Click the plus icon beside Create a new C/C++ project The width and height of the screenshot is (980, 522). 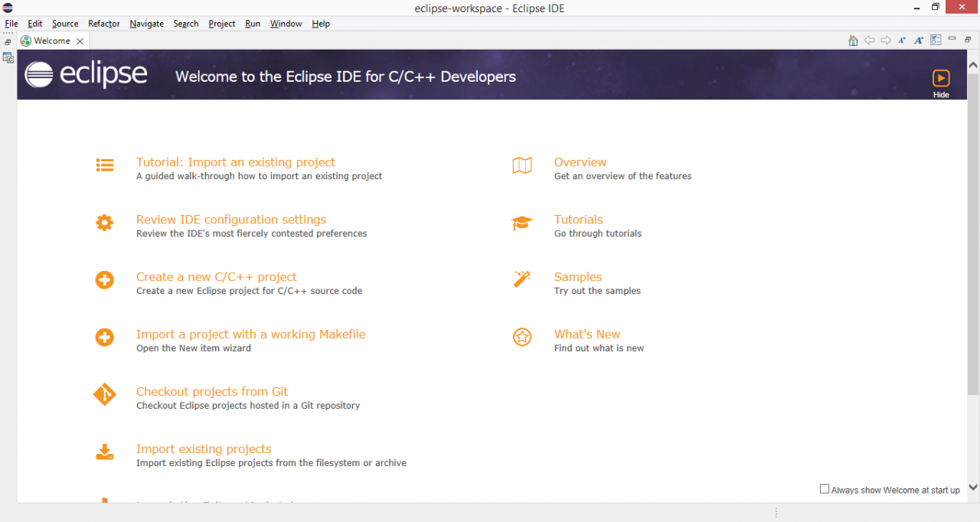click(105, 280)
